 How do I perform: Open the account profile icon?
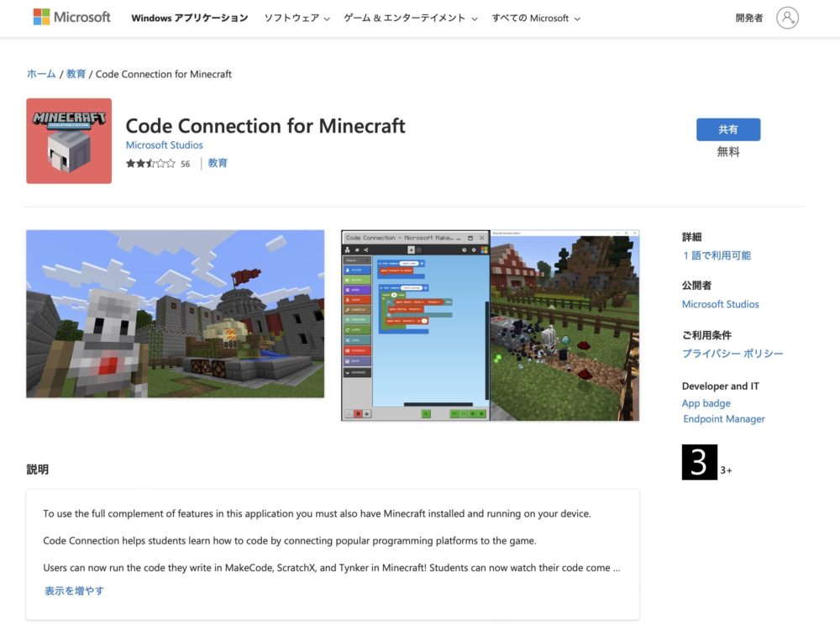(x=787, y=18)
